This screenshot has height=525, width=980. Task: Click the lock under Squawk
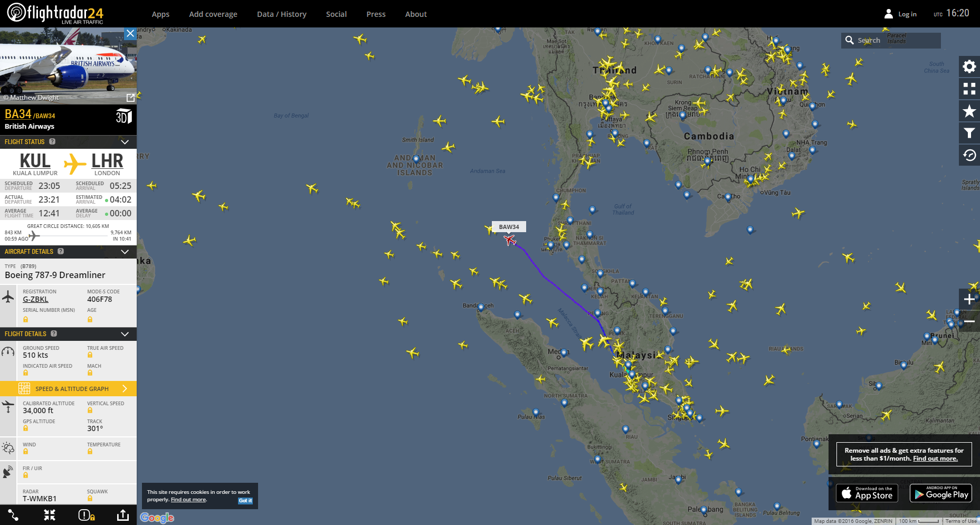(x=90, y=499)
